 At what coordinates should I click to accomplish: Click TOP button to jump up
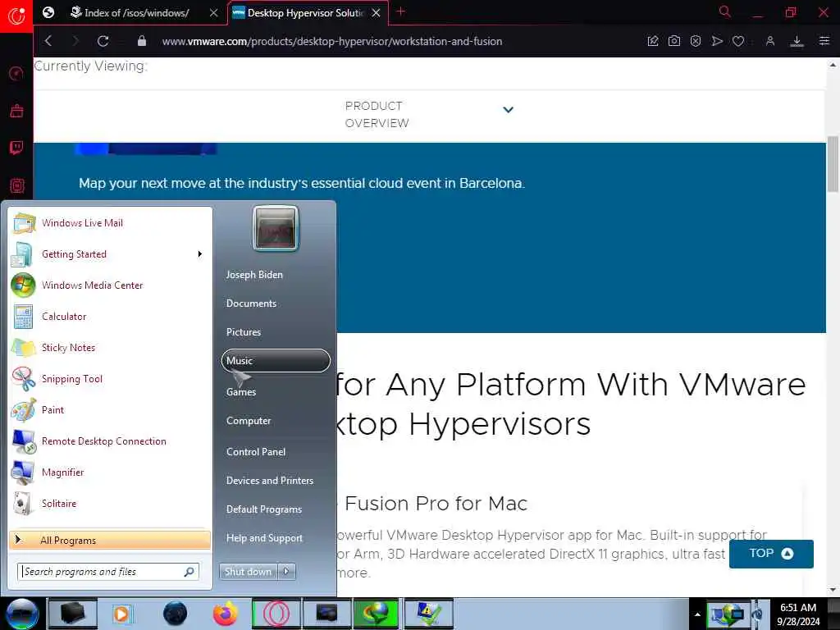click(x=771, y=554)
